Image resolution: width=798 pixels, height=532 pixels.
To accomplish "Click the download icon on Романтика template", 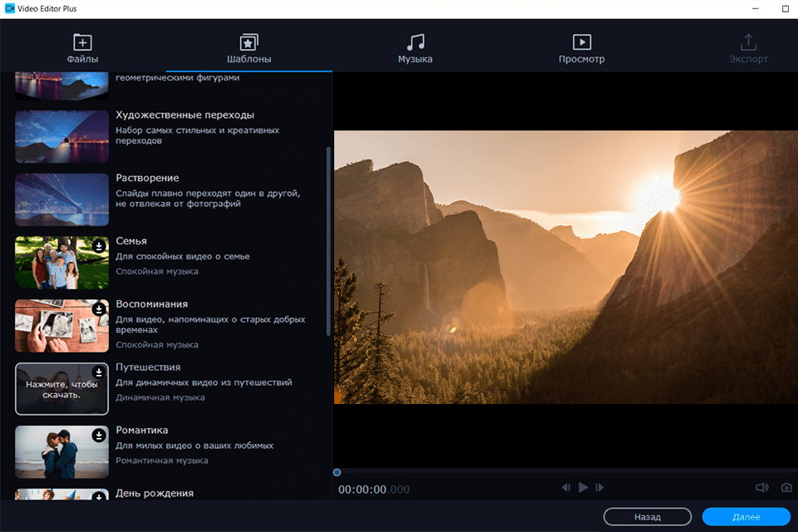I will point(99,436).
